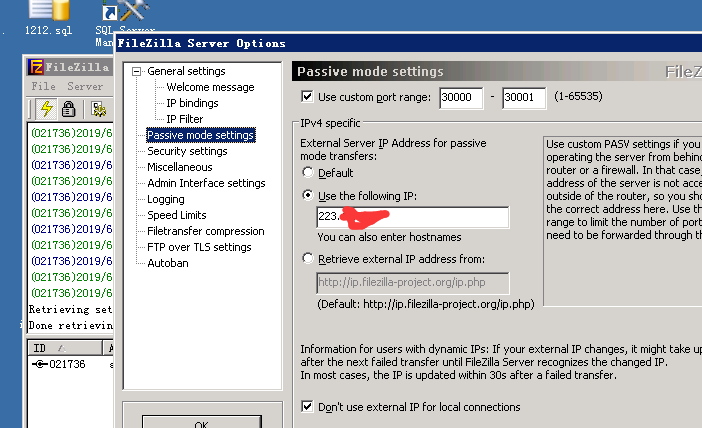Open FTP over TLS settings page
Viewport: 702px width, 428px height.
(x=199, y=247)
